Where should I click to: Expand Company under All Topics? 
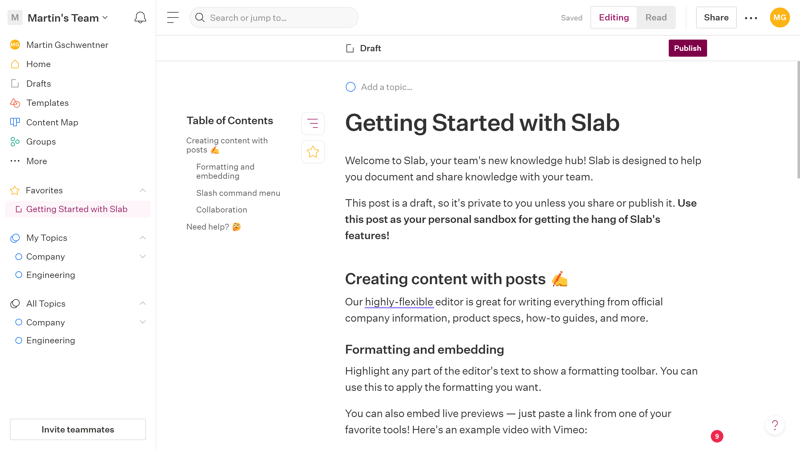(142, 322)
